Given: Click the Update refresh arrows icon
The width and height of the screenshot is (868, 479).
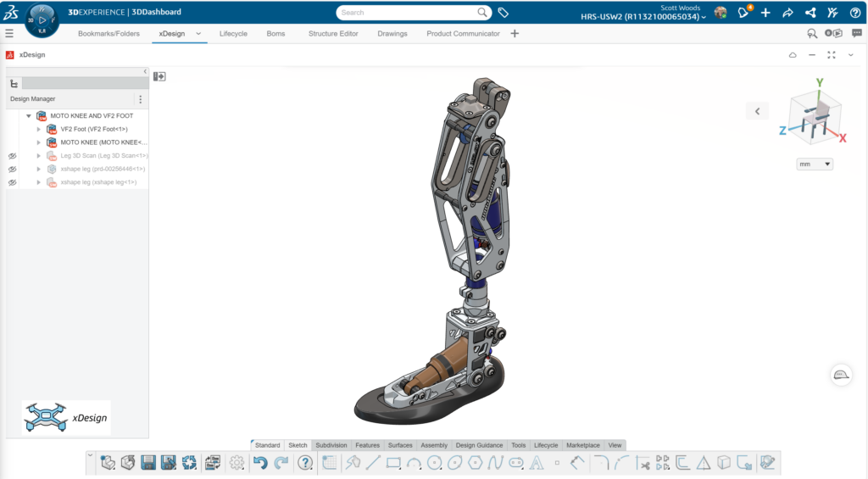Looking at the screenshot, I should point(189,462).
